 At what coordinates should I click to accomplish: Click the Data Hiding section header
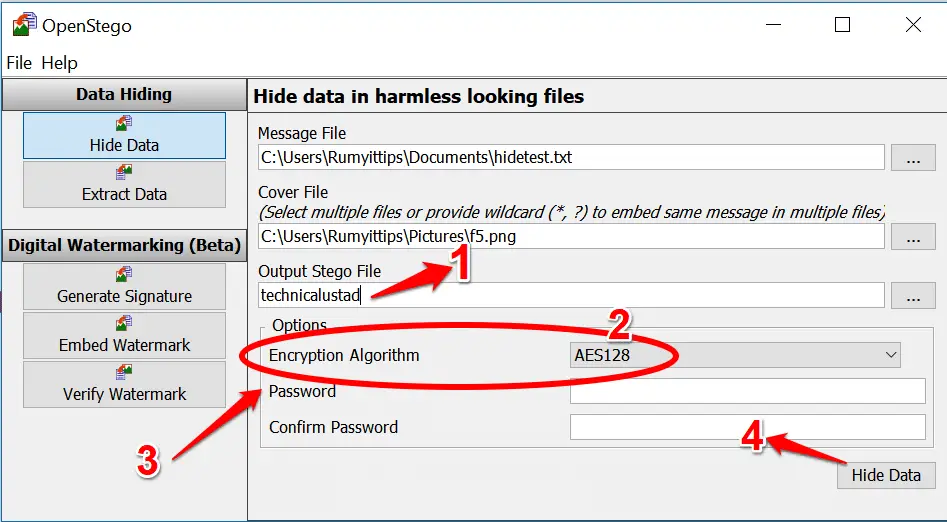pos(124,94)
